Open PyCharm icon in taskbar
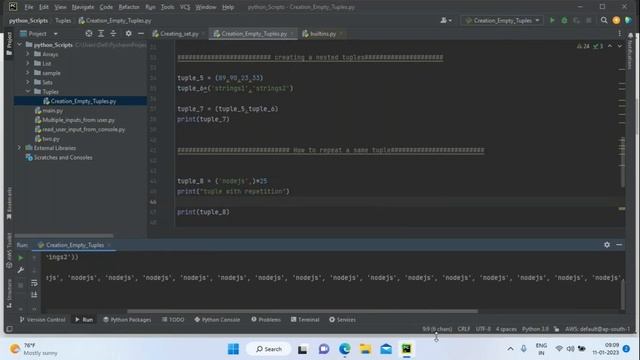This screenshot has width=640, height=360. [407, 349]
